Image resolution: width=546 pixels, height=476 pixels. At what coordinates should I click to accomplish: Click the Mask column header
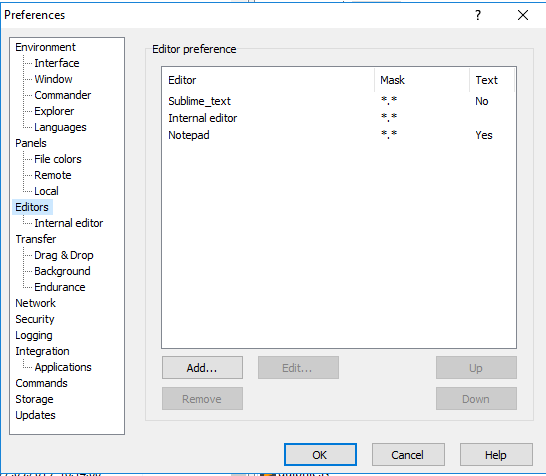422,80
